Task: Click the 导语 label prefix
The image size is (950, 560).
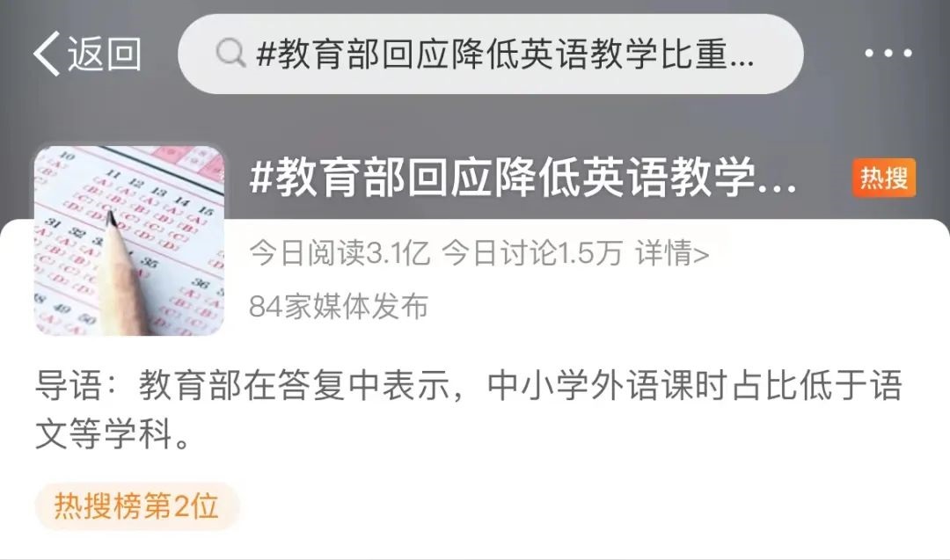Action: (69, 385)
